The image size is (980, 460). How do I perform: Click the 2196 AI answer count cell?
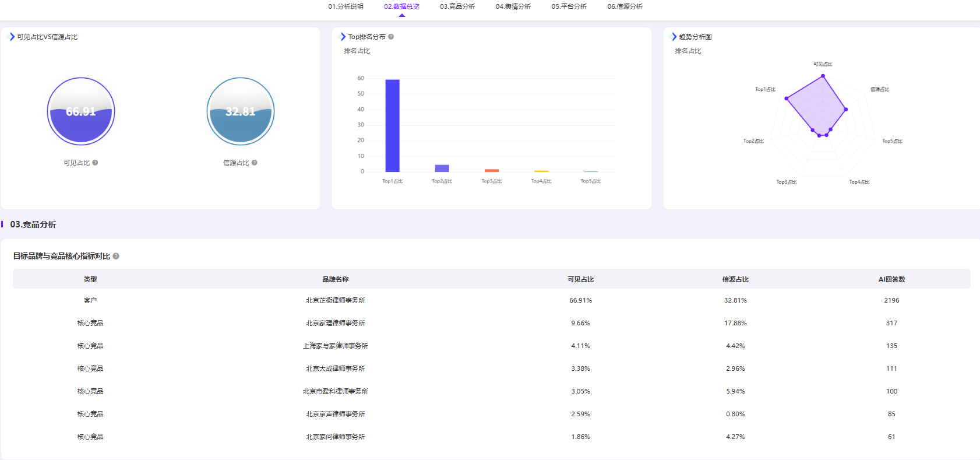pyautogui.click(x=892, y=300)
